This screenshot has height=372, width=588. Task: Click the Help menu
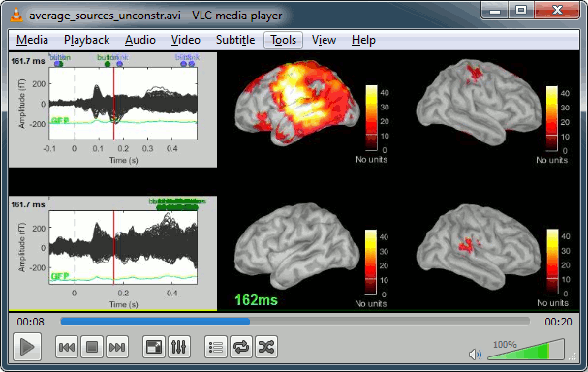[x=363, y=40]
